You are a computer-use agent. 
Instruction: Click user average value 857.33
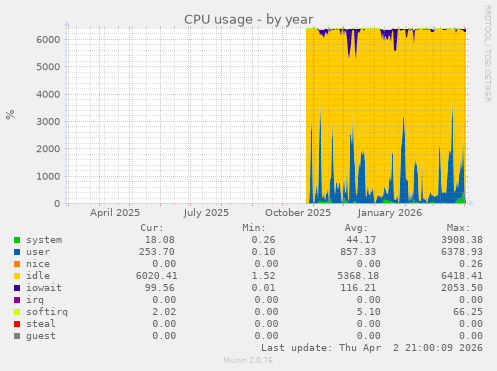(358, 252)
